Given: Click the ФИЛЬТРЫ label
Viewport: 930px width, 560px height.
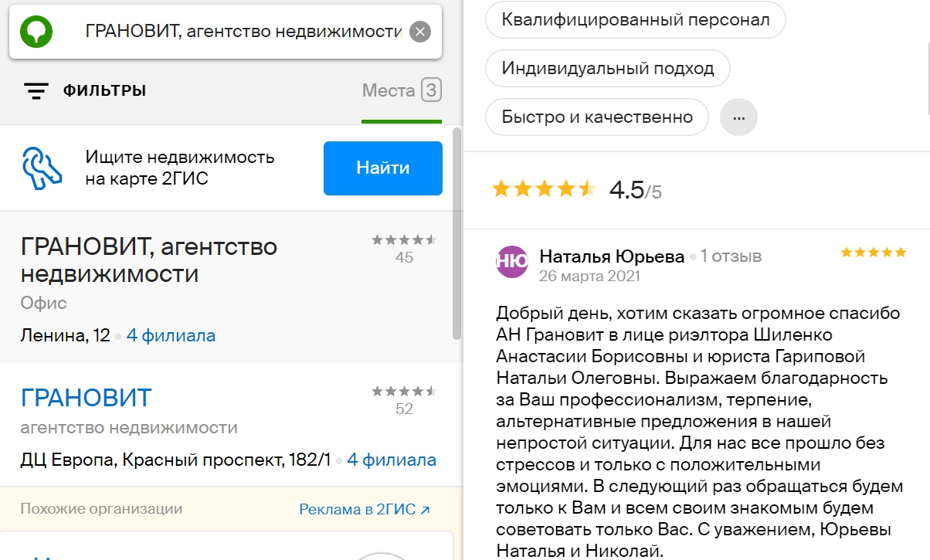Looking at the screenshot, I should (104, 91).
